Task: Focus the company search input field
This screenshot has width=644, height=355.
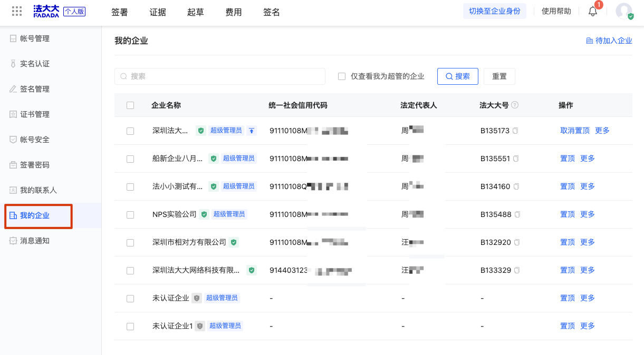Action: tap(220, 76)
